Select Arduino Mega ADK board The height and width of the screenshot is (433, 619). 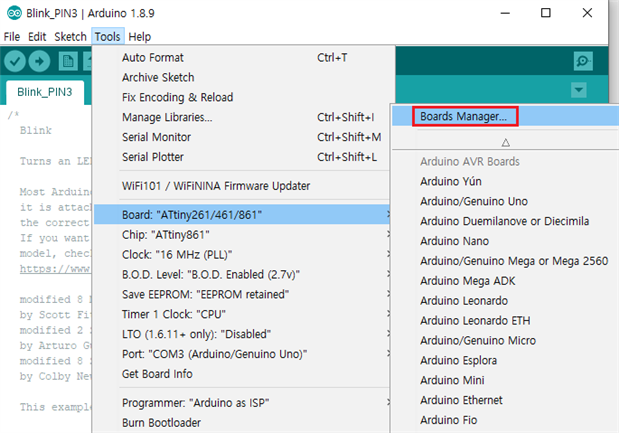[x=505, y=281]
